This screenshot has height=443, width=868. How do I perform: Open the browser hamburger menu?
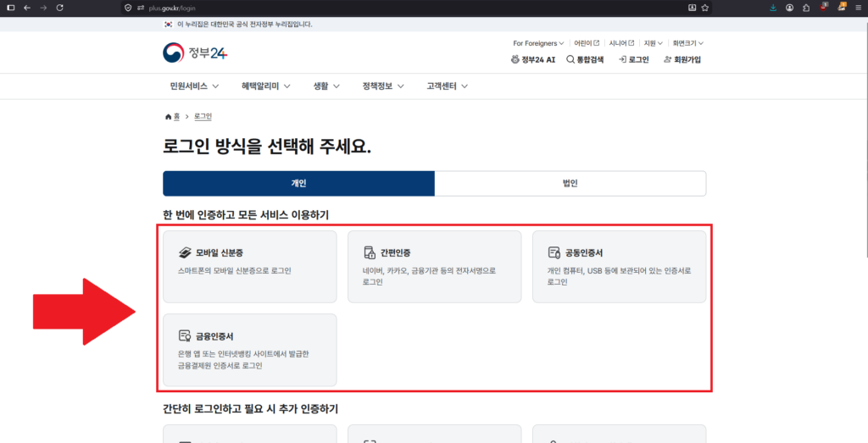pos(858,8)
